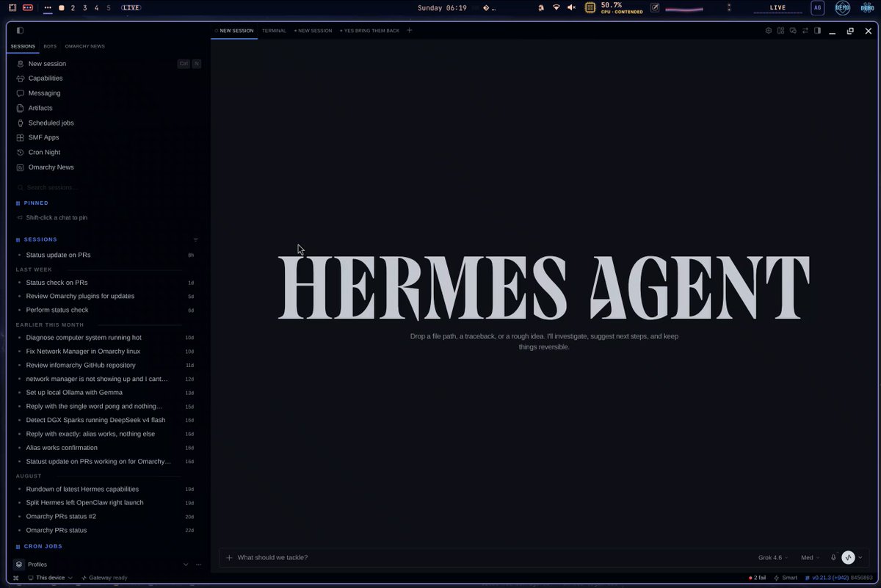Switch to the OMARCHY NEWS sidebar tab

pos(84,46)
